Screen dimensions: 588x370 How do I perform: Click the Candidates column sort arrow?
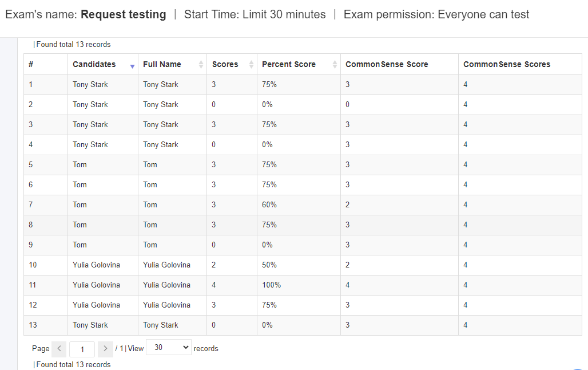point(132,66)
